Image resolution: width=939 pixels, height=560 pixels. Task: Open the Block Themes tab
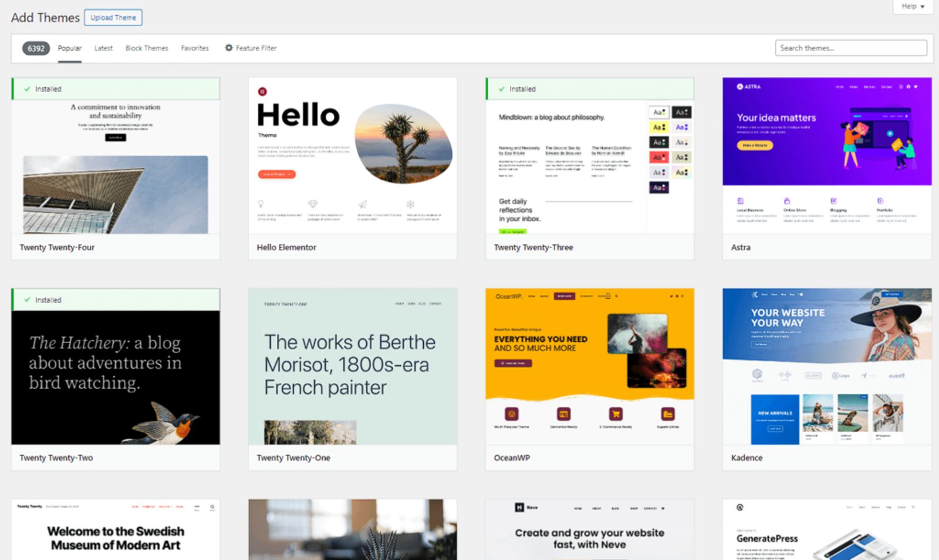click(x=146, y=48)
